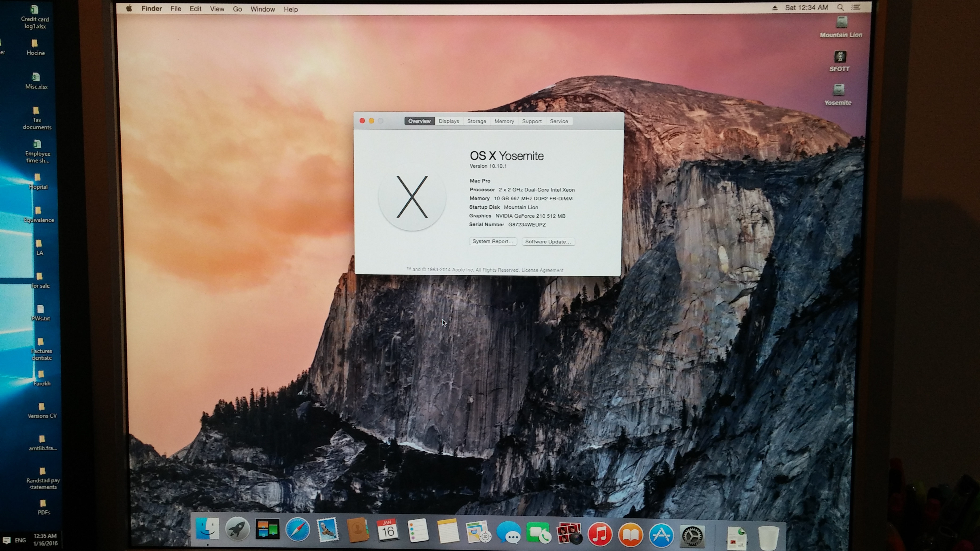980x551 pixels.
Task: Switch to the Displays tab
Action: 449,121
